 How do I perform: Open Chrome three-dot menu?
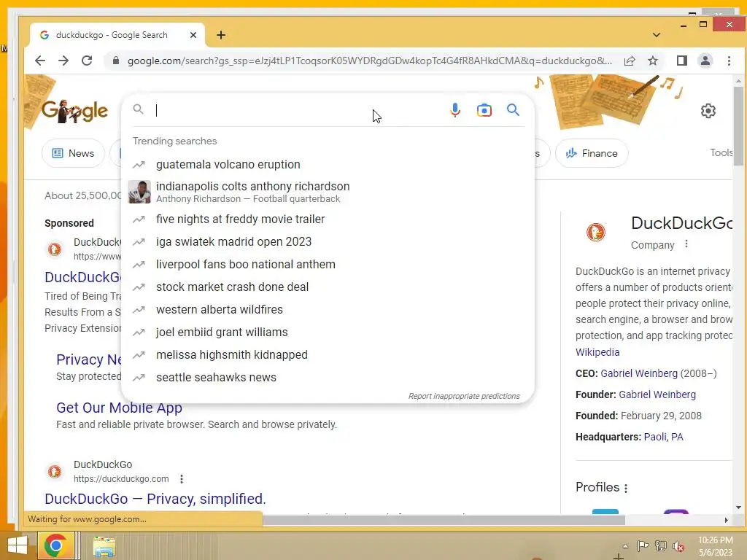click(x=729, y=61)
